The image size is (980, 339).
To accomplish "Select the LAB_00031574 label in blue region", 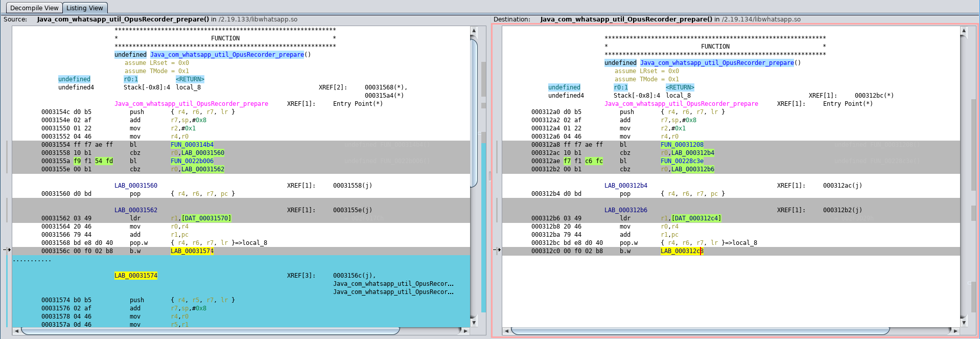I will click(136, 276).
